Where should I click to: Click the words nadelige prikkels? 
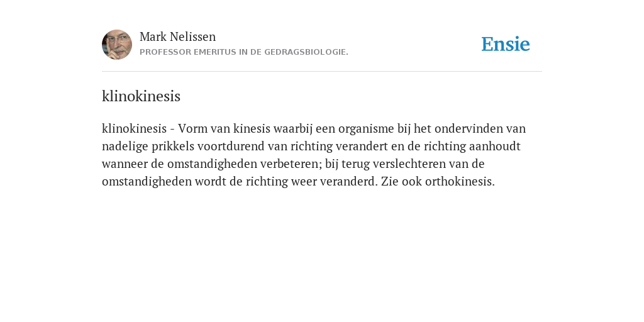pyautogui.click(x=148, y=146)
